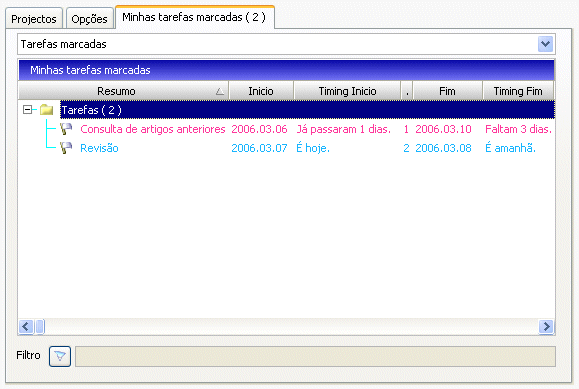579x389 pixels.
Task: Click priority number 1 in Consulta row
Action: click(x=406, y=129)
